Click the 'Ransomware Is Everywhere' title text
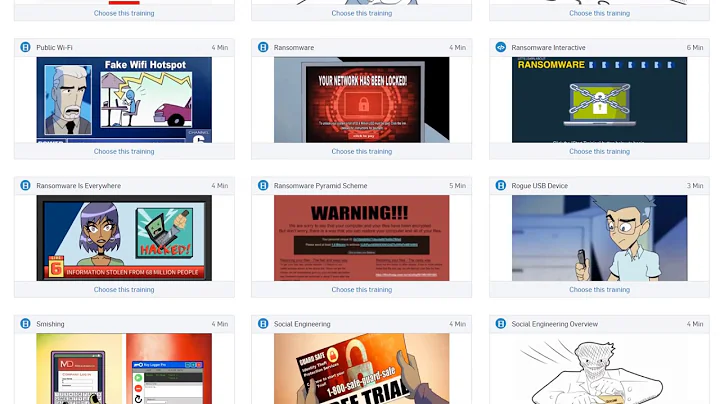 click(79, 185)
